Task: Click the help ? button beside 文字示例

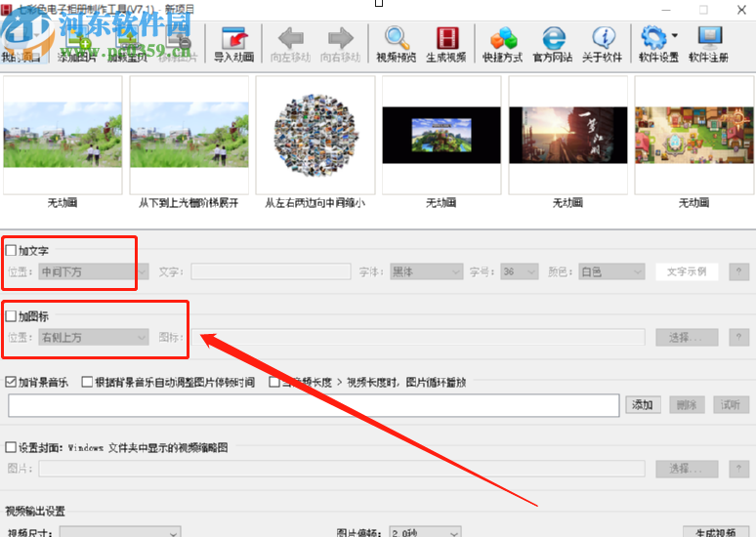Action: [738, 271]
